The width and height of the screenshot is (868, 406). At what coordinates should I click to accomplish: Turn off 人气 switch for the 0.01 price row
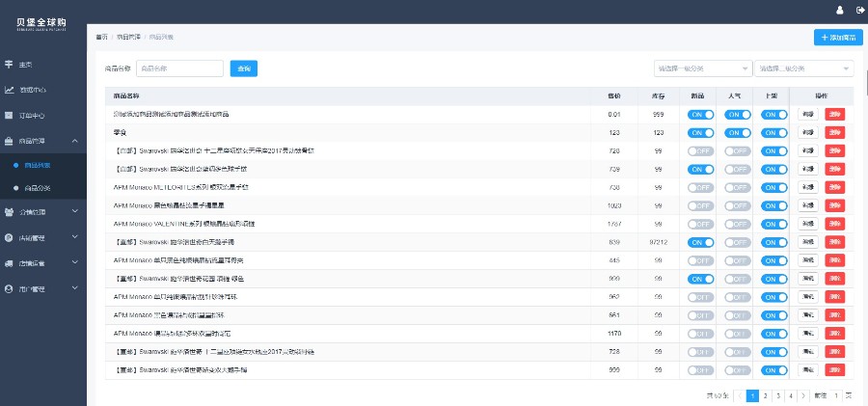tap(738, 115)
